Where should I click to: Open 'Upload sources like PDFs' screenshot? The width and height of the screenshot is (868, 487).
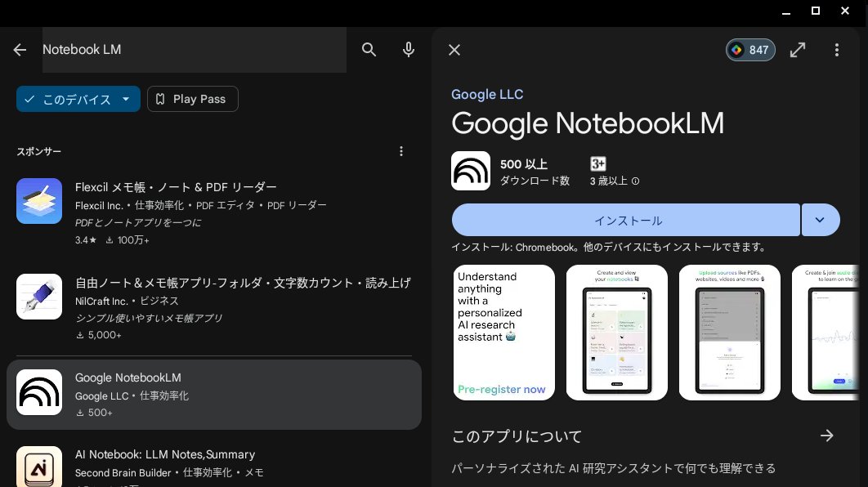730,333
